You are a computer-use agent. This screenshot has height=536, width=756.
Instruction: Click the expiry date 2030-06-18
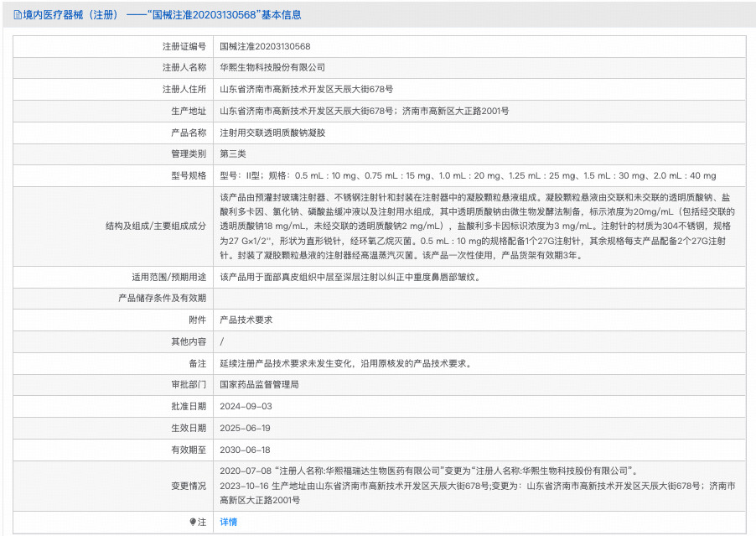point(245,450)
